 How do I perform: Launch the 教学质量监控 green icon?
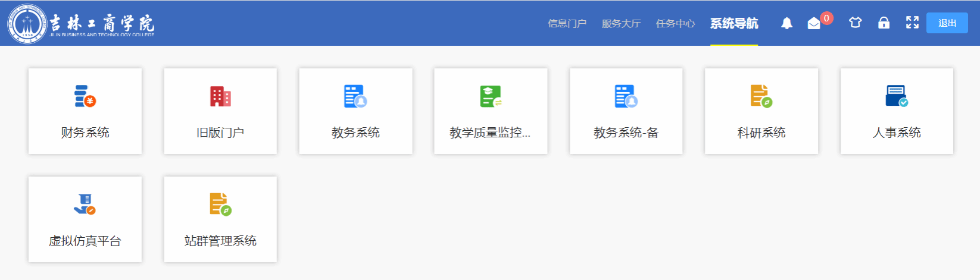pos(491,96)
